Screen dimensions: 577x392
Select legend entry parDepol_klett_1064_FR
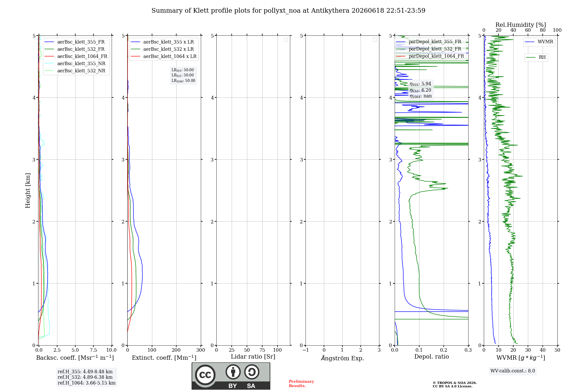point(430,56)
